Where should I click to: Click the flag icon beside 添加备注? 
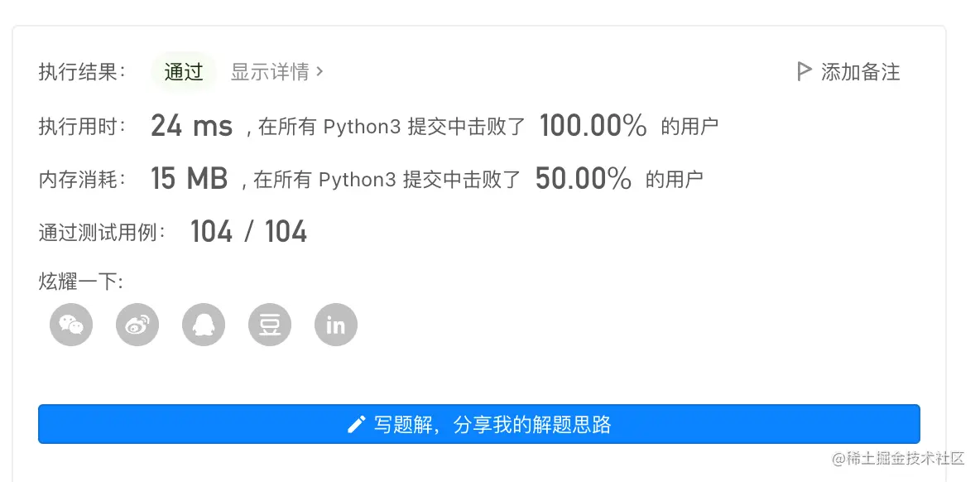[803, 72]
